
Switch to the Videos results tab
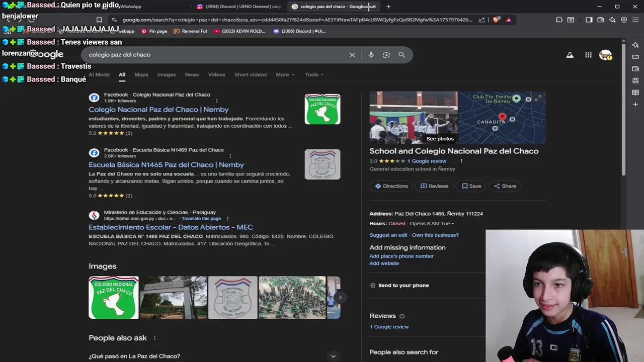(217, 74)
